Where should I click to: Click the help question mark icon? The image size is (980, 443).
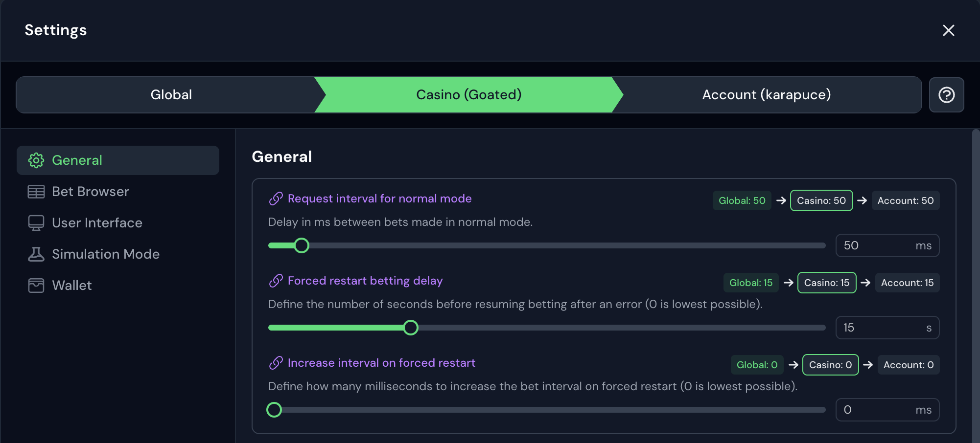[x=946, y=95]
